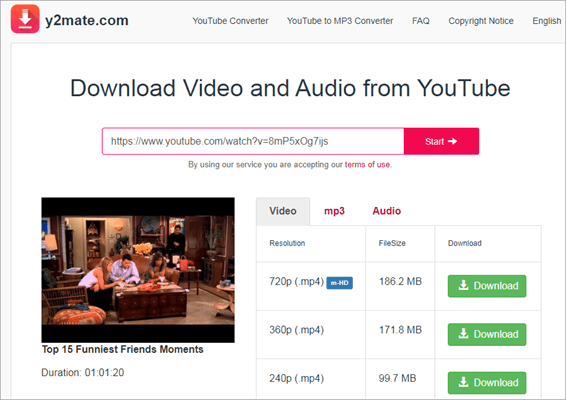Select the Video tab
This screenshot has width=566, height=400.
tap(283, 211)
